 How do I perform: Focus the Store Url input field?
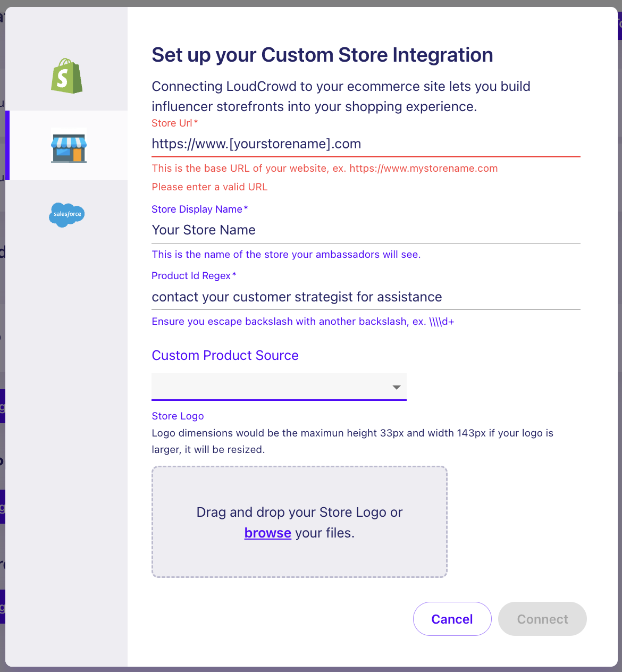coord(366,144)
